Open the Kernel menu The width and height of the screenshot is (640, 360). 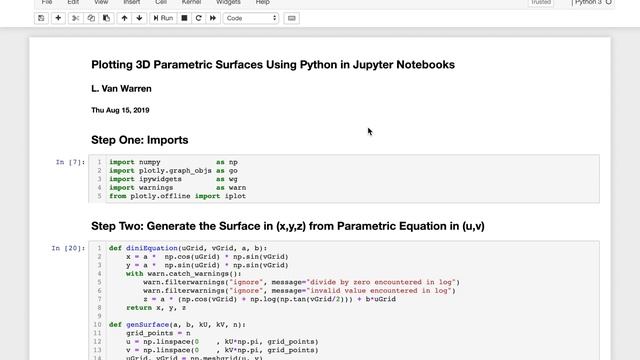click(x=191, y=2)
